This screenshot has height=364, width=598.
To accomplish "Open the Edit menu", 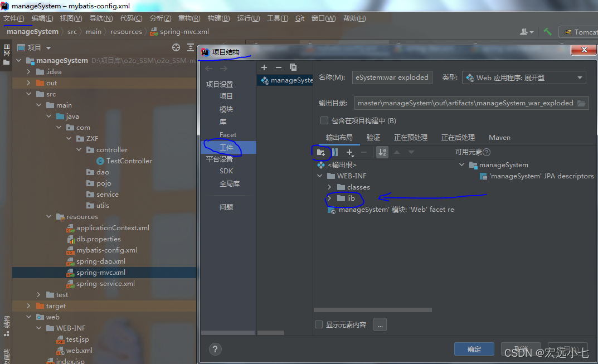I will 42,18.
